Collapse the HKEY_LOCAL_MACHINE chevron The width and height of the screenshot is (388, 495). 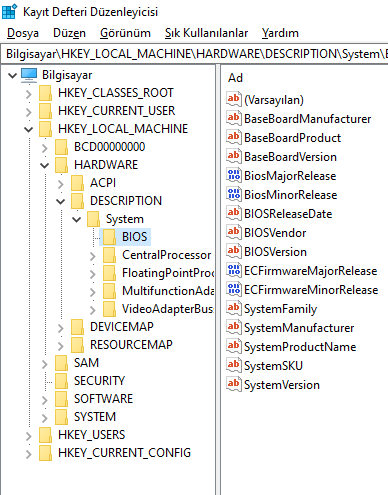pos(29,129)
